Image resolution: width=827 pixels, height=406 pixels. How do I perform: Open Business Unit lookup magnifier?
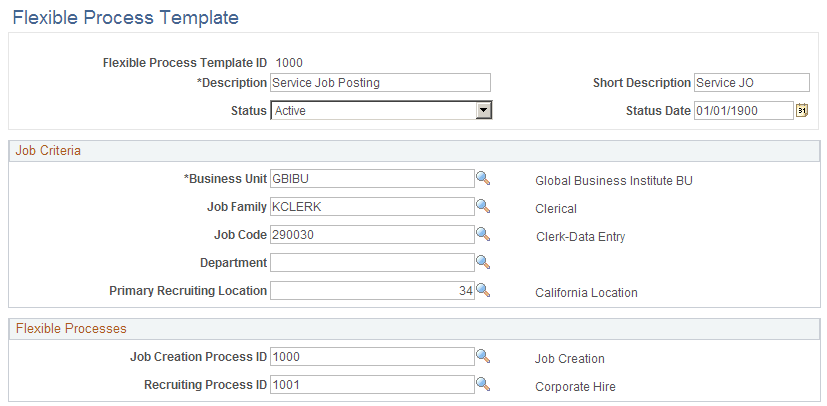pyautogui.click(x=483, y=178)
